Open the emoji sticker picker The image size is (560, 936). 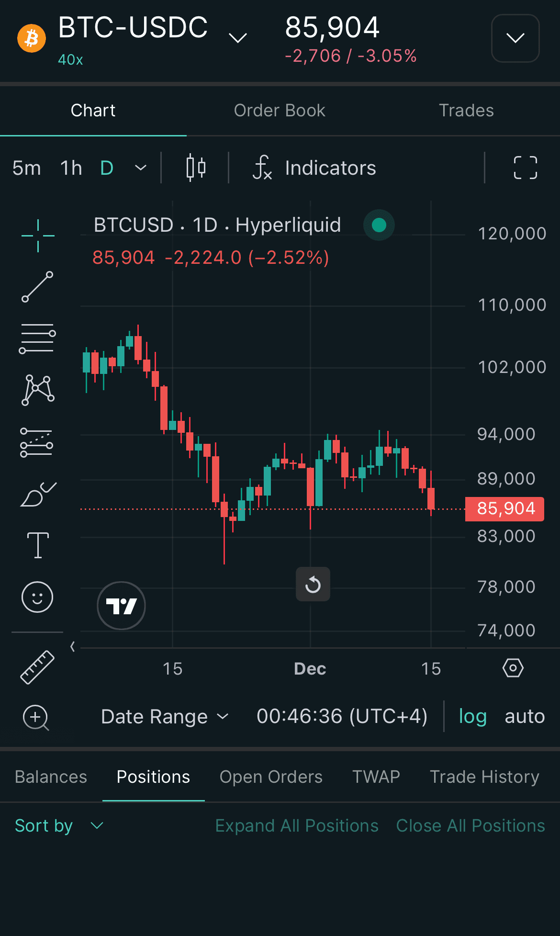pos(37,597)
